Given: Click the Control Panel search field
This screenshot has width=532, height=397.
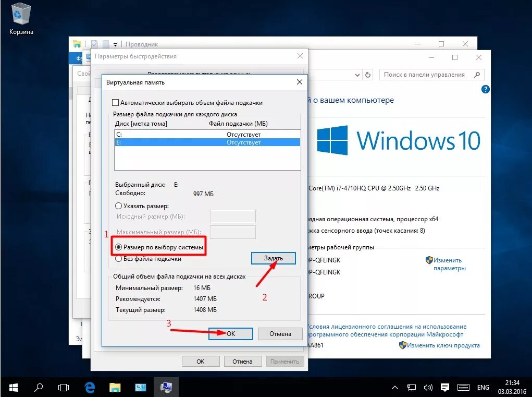Looking at the screenshot, I should click(x=431, y=75).
